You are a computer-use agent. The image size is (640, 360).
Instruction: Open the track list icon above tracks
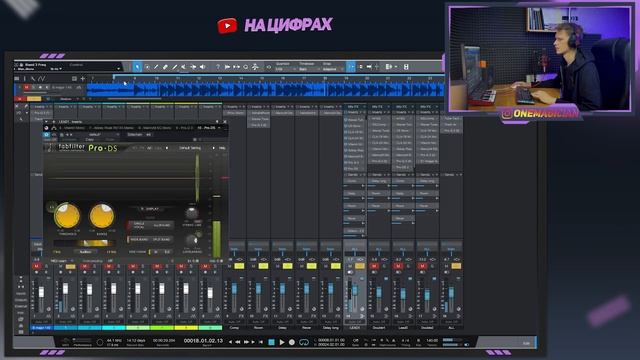coord(17,78)
